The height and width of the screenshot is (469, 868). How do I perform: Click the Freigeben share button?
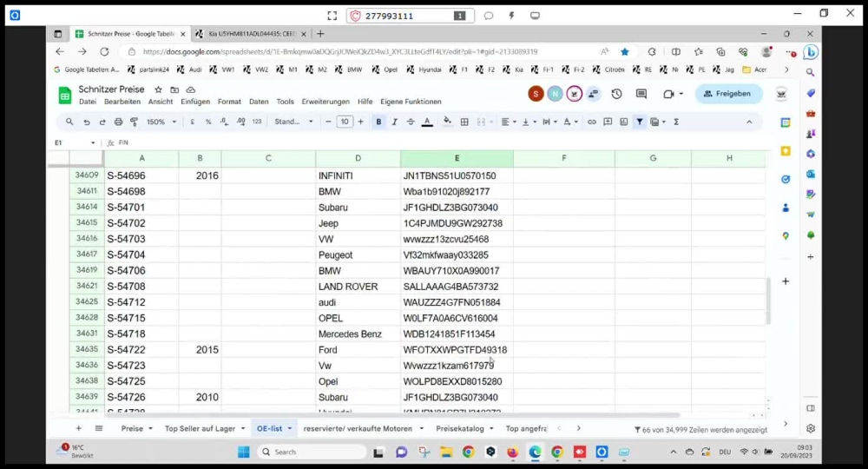click(728, 94)
